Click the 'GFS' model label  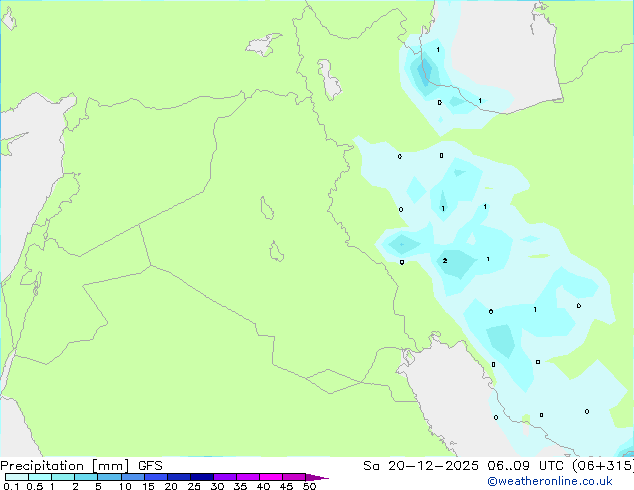[150, 466]
